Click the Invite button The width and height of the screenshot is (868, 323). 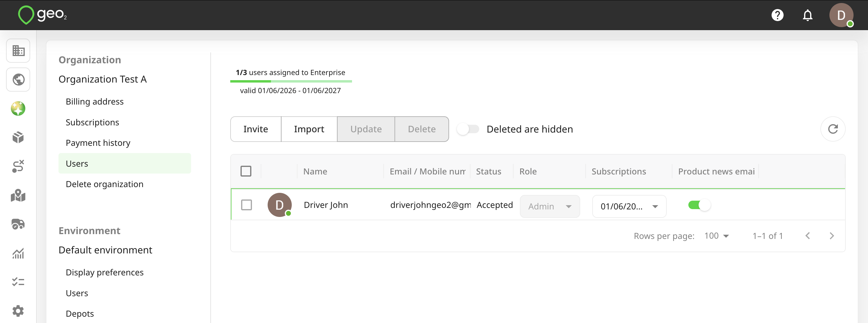click(x=256, y=129)
